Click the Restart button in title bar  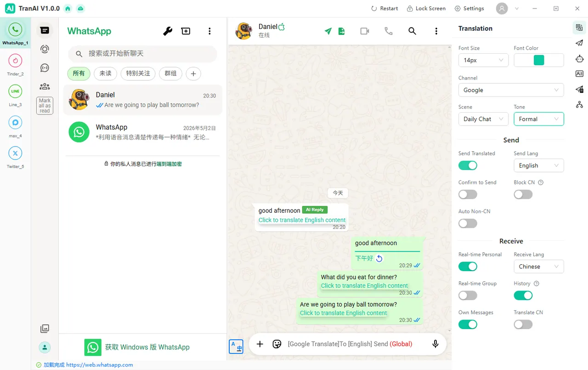click(x=384, y=8)
